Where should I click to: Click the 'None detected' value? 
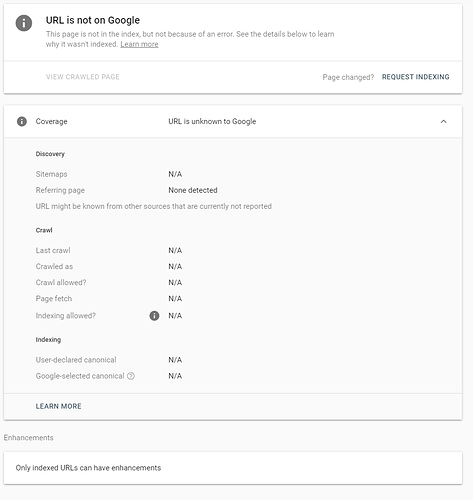(x=193, y=190)
